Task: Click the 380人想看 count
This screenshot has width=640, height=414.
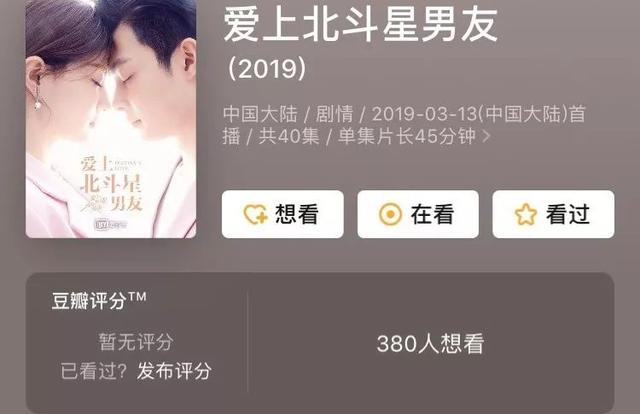Action: click(431, 343)
